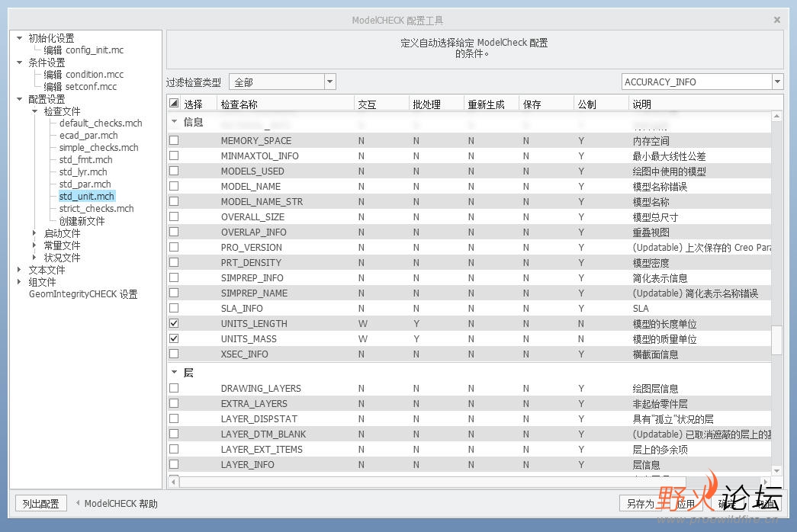This screenshot has width=797, height=532.
Task: Sort by 公制 column header
Action: pos(601,104)
